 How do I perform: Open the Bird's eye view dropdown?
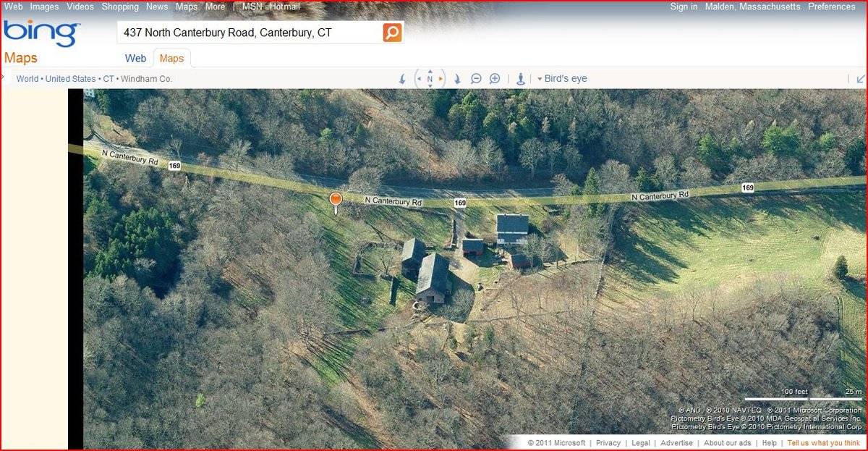click(x=562, y=79)
